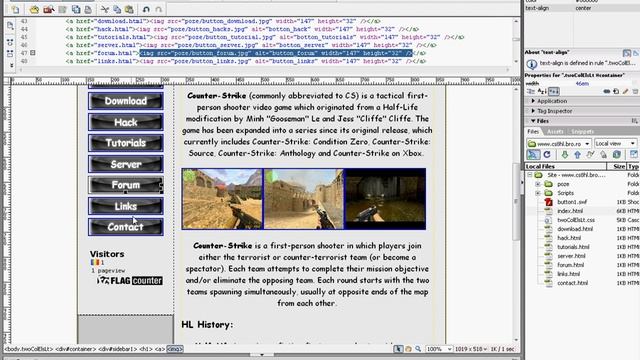The height and width of the screenshot is (360, 640).
Task: Select contact.html in the file list
Action: pos(572,283)
